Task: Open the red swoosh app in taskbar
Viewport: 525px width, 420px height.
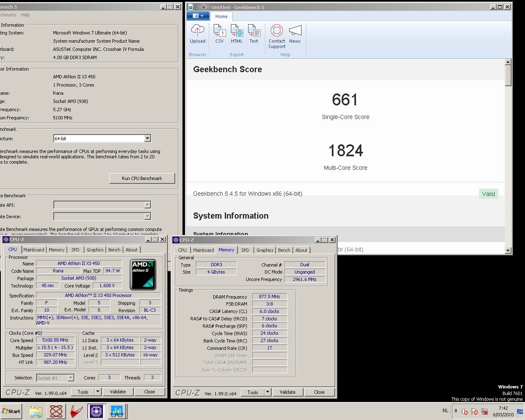Action: pos(76,411)
